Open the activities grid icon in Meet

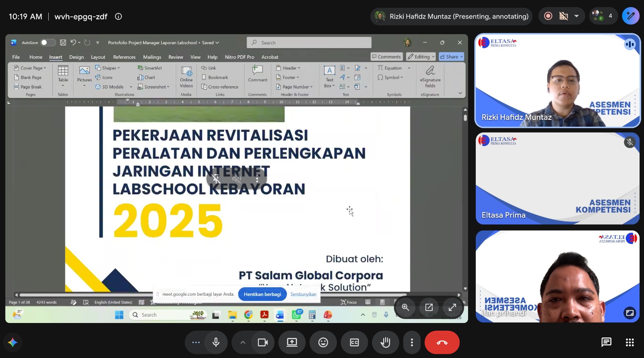(630, 342)
